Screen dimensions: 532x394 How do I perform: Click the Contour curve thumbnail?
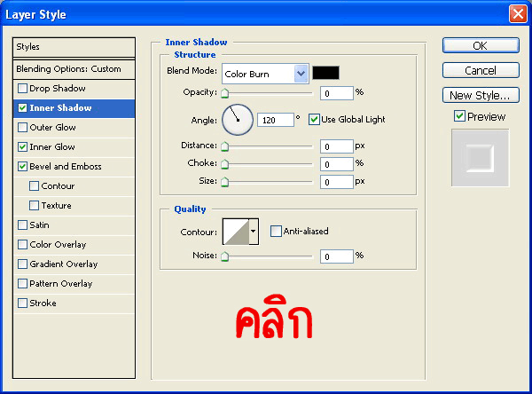tap(235, 232)
